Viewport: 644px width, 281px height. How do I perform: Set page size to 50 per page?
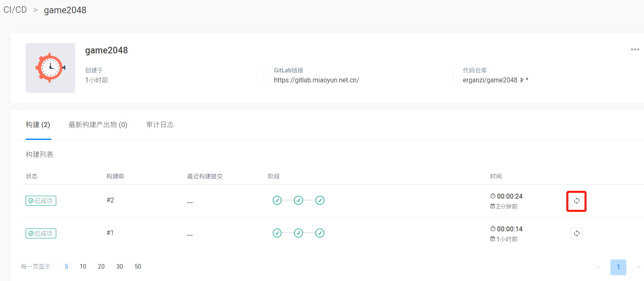[138, 267]
